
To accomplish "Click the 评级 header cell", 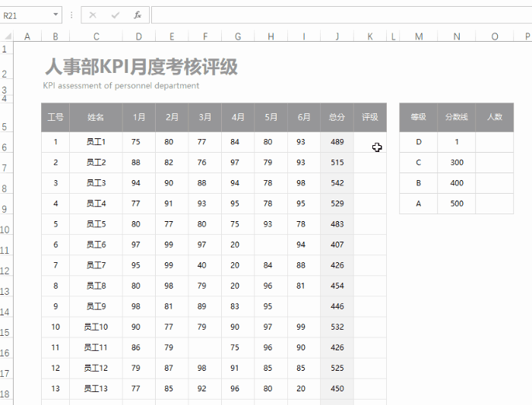I will pos(370,117).
